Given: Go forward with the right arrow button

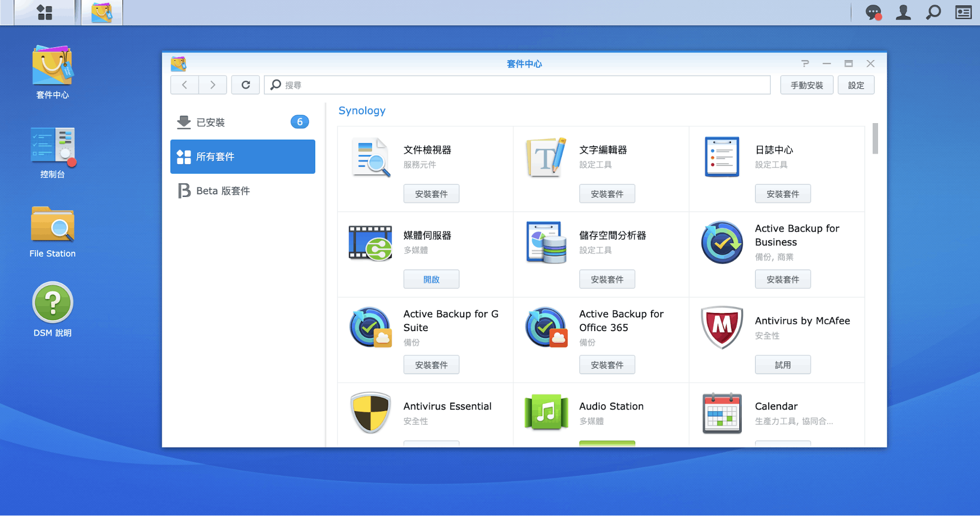Looking at the screenshot, I should point(213,85).
